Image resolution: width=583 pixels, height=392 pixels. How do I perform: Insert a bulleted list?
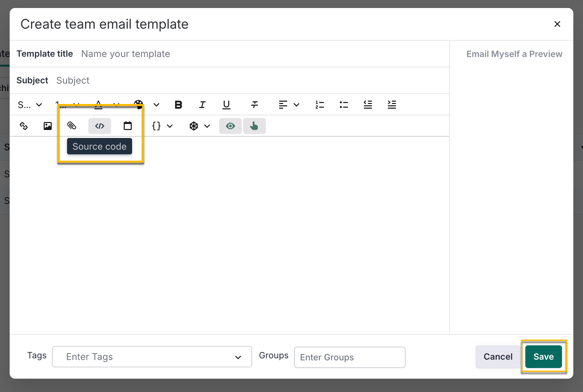click(344, 104)
